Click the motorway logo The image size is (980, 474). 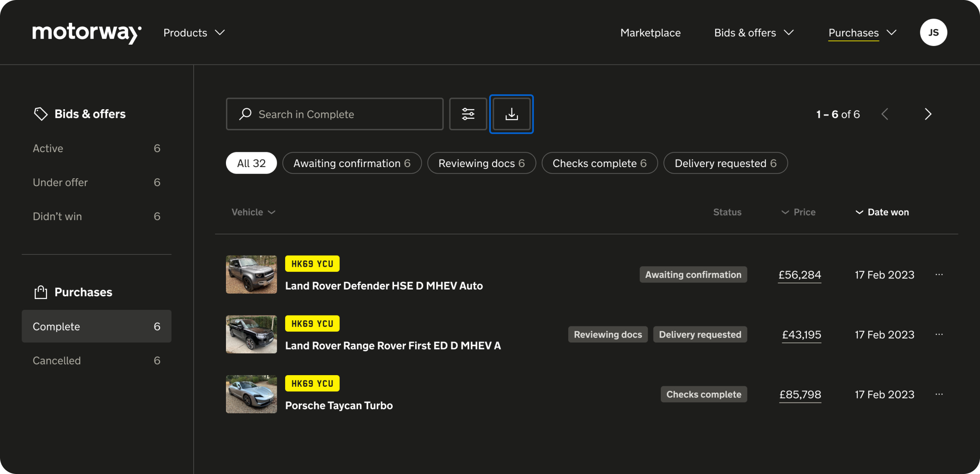[87, 33]
